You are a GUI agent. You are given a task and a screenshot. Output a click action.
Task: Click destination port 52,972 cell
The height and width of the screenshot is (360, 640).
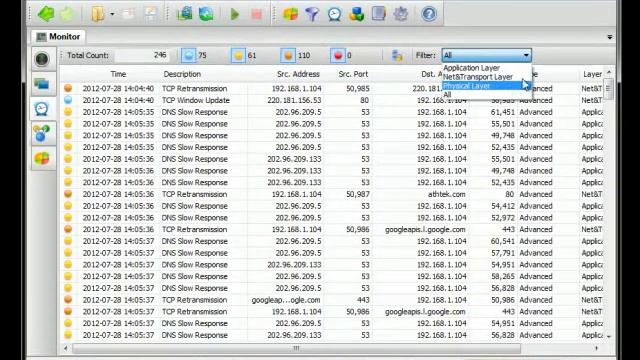coord(502,218)
